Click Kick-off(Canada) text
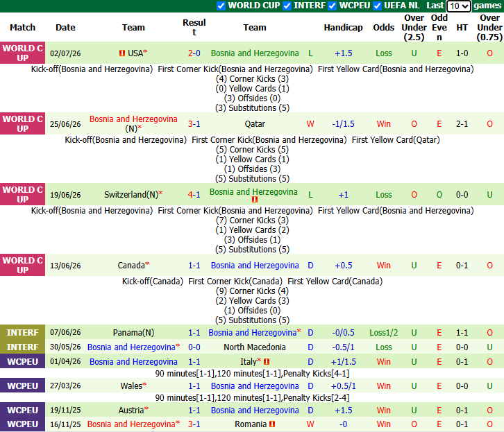The height and width of the screenshot is (432, 504). [152, 282]
